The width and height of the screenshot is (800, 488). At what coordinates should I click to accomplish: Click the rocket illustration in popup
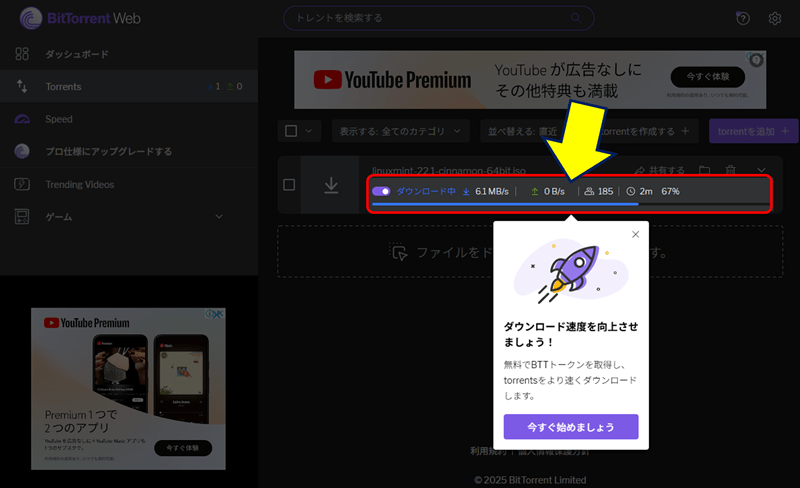570,271
